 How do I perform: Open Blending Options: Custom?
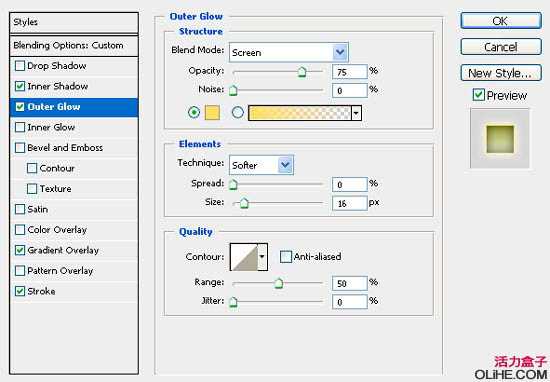click(x=74, y=45)
